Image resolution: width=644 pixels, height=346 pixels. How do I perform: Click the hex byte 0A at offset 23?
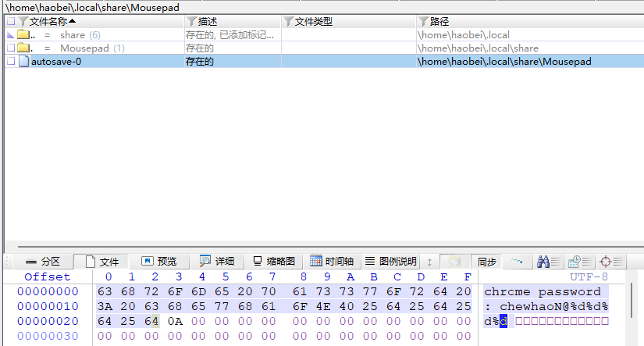[175, 321]
